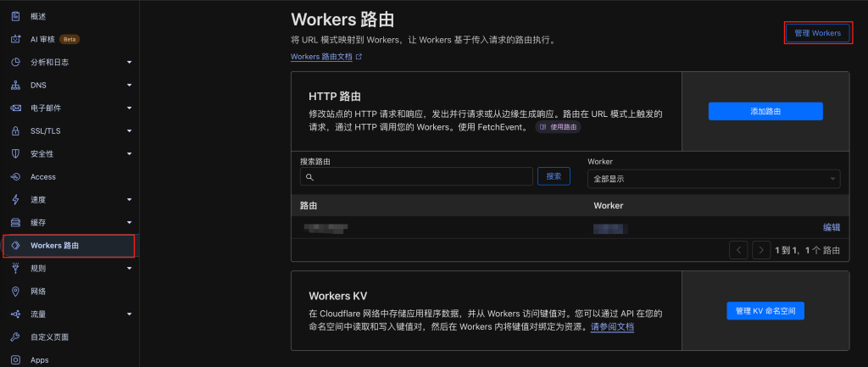
Task: Click the Workers KV heading
Action: point(337,295)
